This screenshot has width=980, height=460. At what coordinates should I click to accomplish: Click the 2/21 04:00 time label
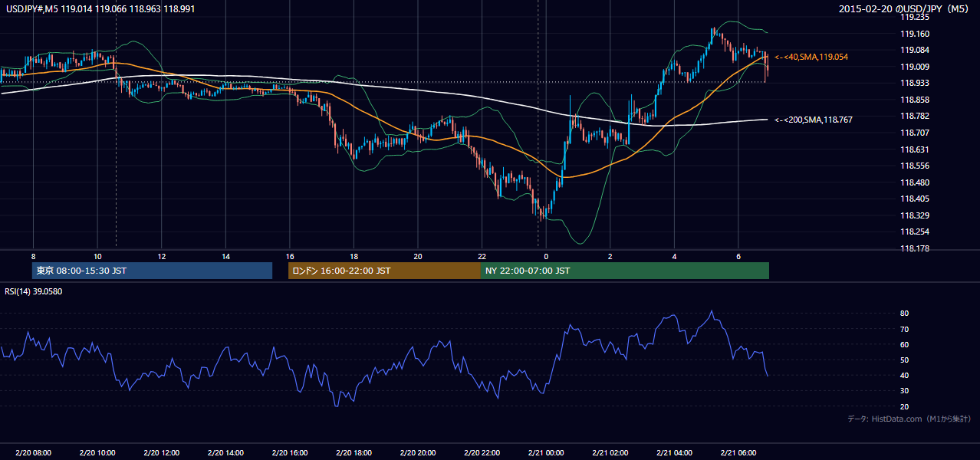(674, 452)
